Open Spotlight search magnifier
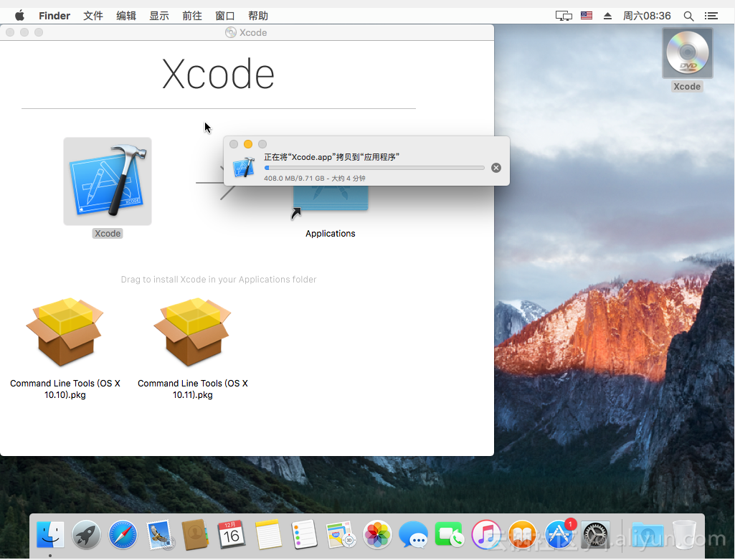Screen dimensions: 735x560 pos(688,16)
